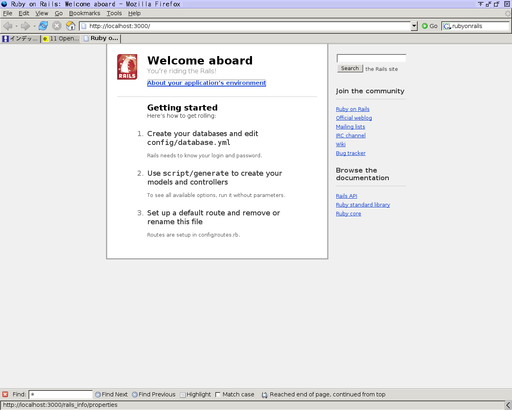Open the Tools menu
Screen dimensions: 512x410
tap(114, 13)
